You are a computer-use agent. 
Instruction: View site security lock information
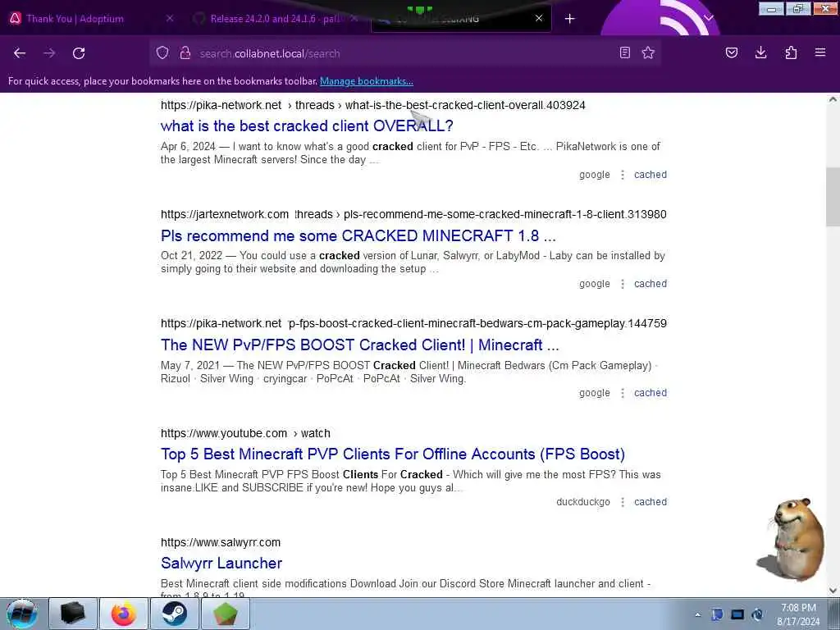185,52
